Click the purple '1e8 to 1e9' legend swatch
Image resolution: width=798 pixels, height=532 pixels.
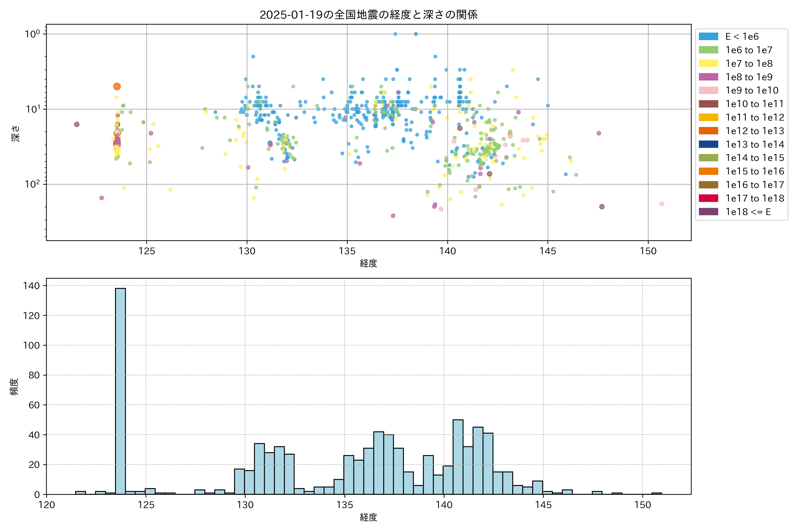(x=708, y=77)
